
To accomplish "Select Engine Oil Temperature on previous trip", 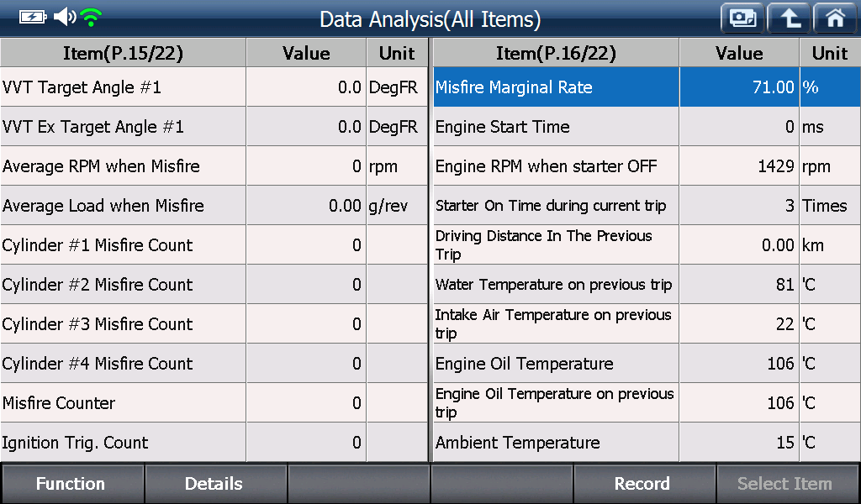I will tap(647, 403).
